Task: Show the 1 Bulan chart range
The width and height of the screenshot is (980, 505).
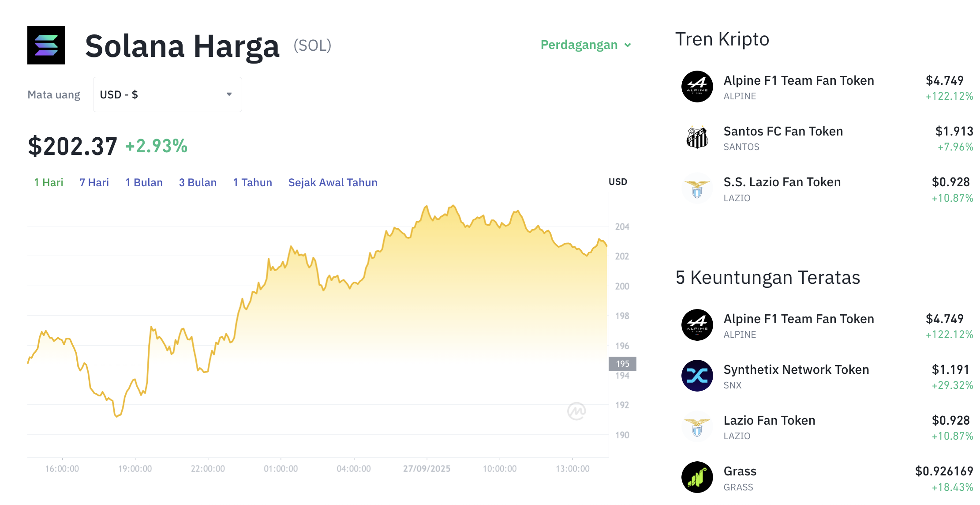Action: pos(144,182)
